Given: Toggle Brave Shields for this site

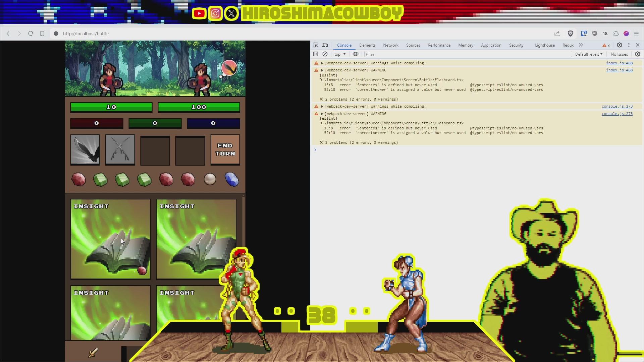Looking at the screenshot, I should pos(571,34).
